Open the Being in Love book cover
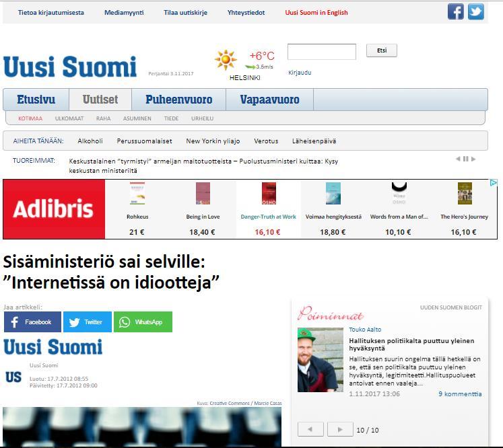 click(203, 193)
